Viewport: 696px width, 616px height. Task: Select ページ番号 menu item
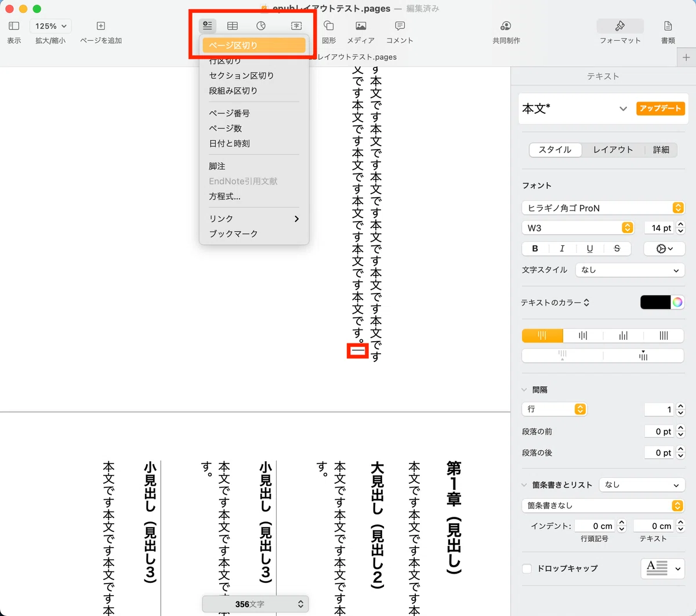pyautogui.click(x=253, y=113)
